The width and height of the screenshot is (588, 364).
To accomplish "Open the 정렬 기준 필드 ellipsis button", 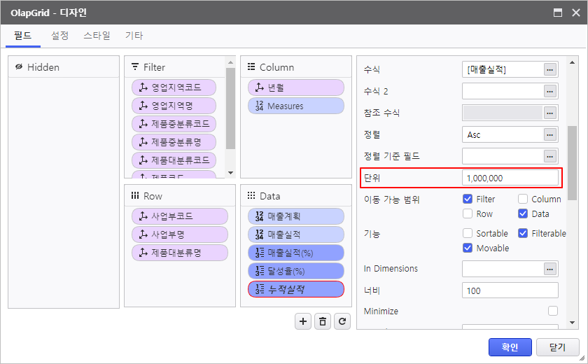I will click(x=550, y=156).
